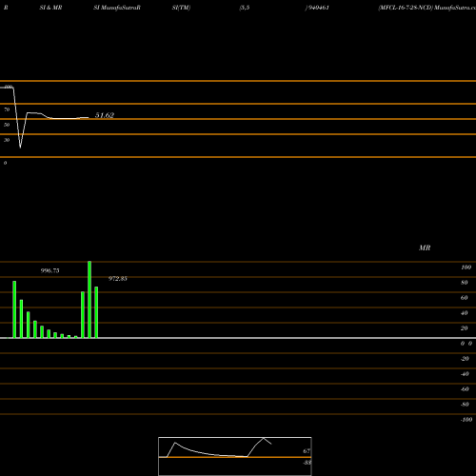
Task: Click the 60 label on the MR axis
Action: [465, 298]
